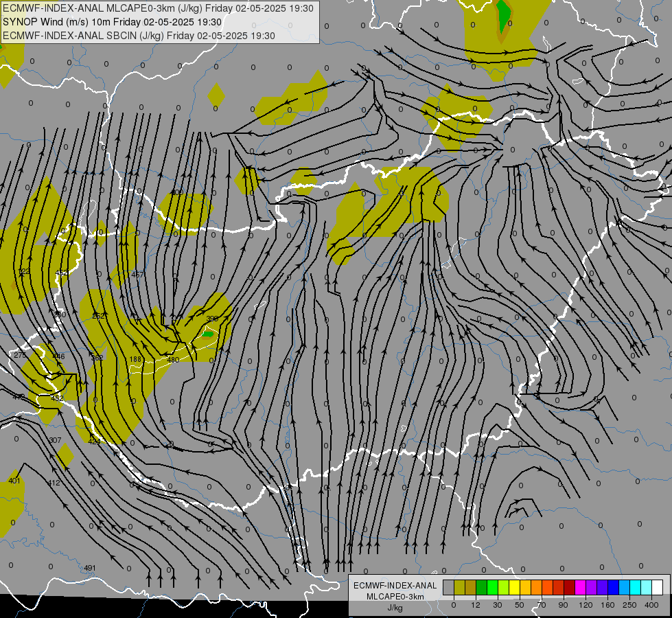This screenshot has width=672, height=618.
Task: Click the SBCIN value 122 on map
Action: [x=25, y=271]
